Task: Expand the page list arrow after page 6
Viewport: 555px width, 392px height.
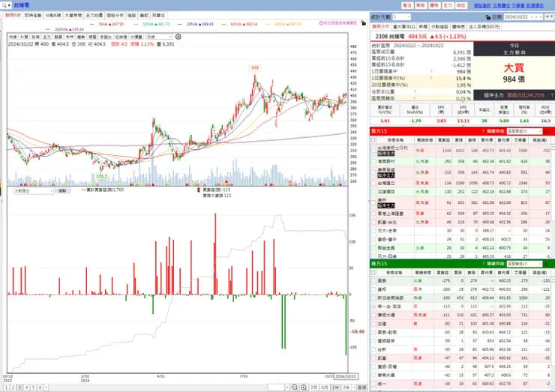Action: pyautogui.click(x=46, y=388)
